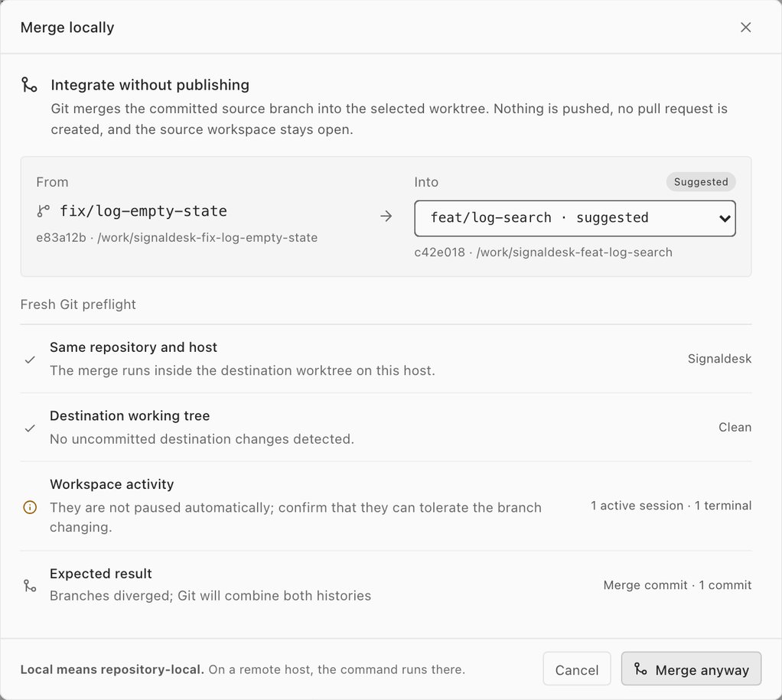The image size is (782, 700).
Task: Click 'The merge runs inside the destination worktree' text
Action: click(243, 371)
